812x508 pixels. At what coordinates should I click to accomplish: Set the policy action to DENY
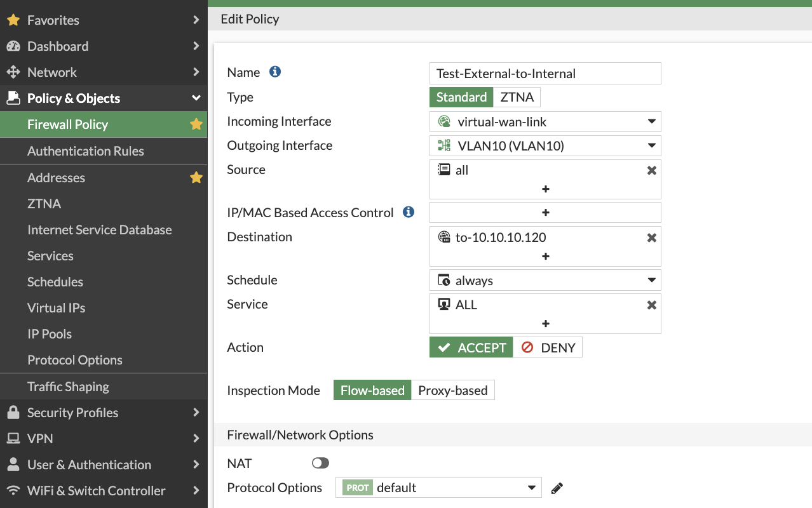(548, 347)
